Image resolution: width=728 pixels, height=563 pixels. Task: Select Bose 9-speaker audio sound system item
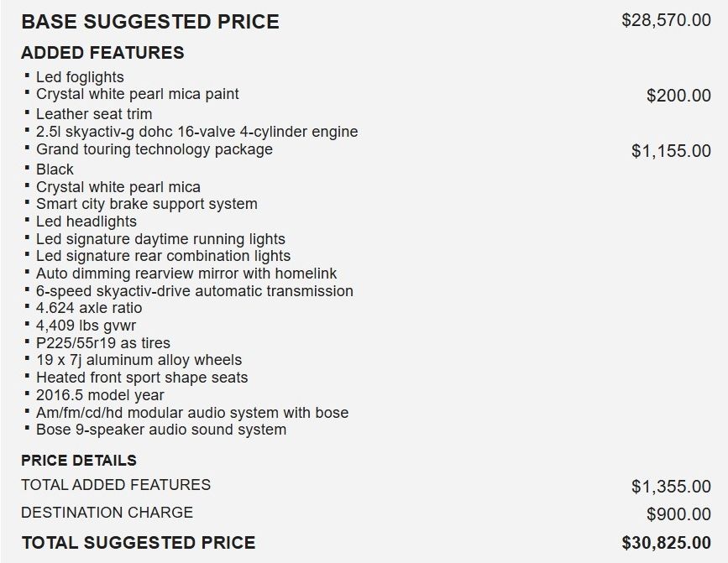point(161,430)
